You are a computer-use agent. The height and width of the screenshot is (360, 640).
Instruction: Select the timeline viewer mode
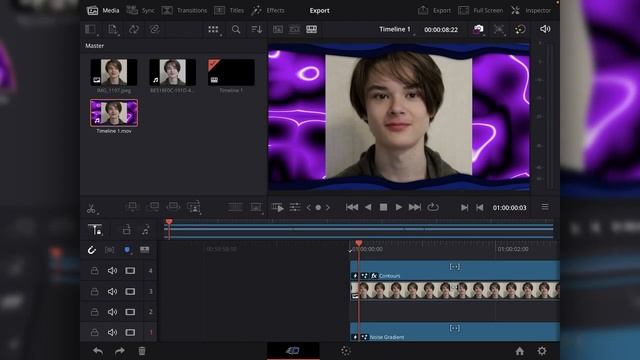pos(311,29)
